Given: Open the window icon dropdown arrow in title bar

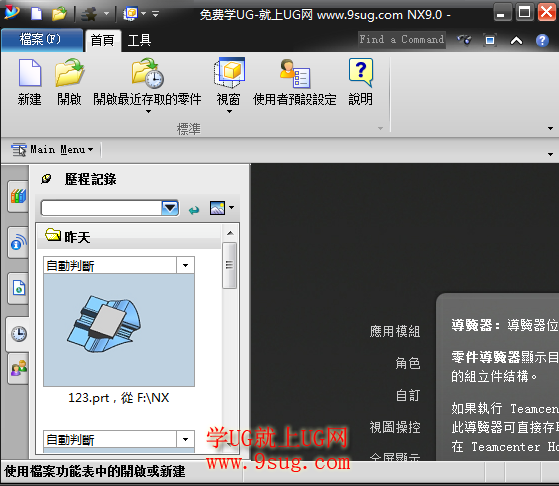Looking at the screenshot, I should click(x=144, y=14).
